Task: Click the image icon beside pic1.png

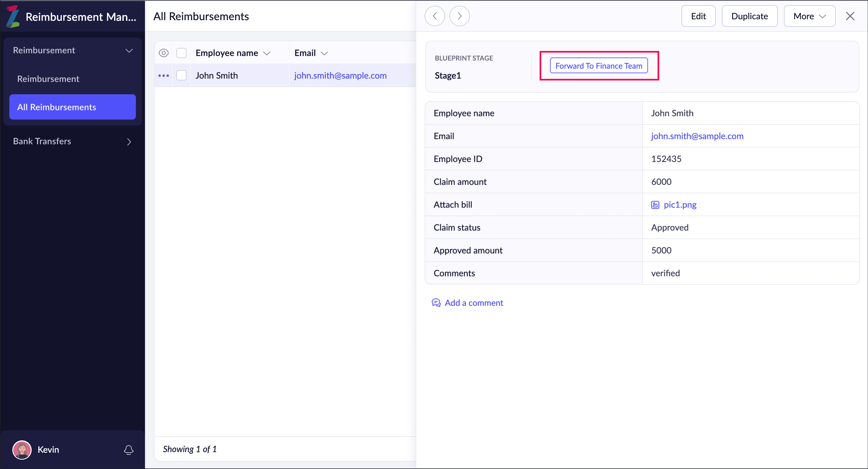Action: click(655, 205)
